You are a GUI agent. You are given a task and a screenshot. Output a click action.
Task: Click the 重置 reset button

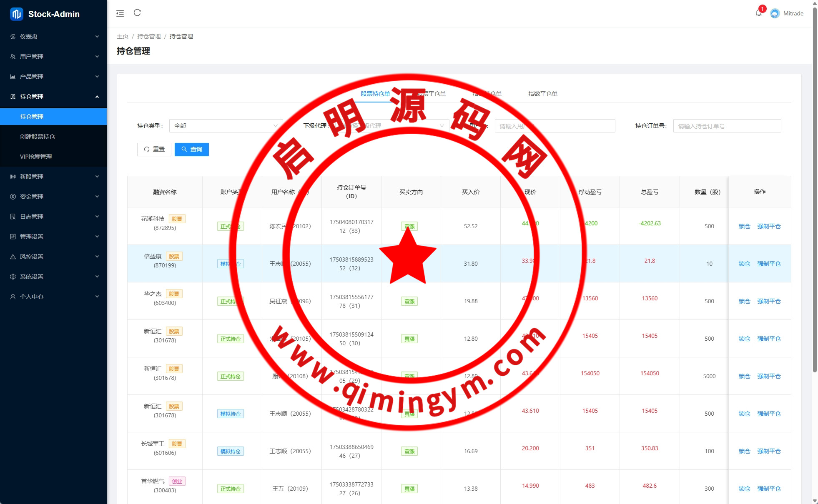click(x=154, y=149)
